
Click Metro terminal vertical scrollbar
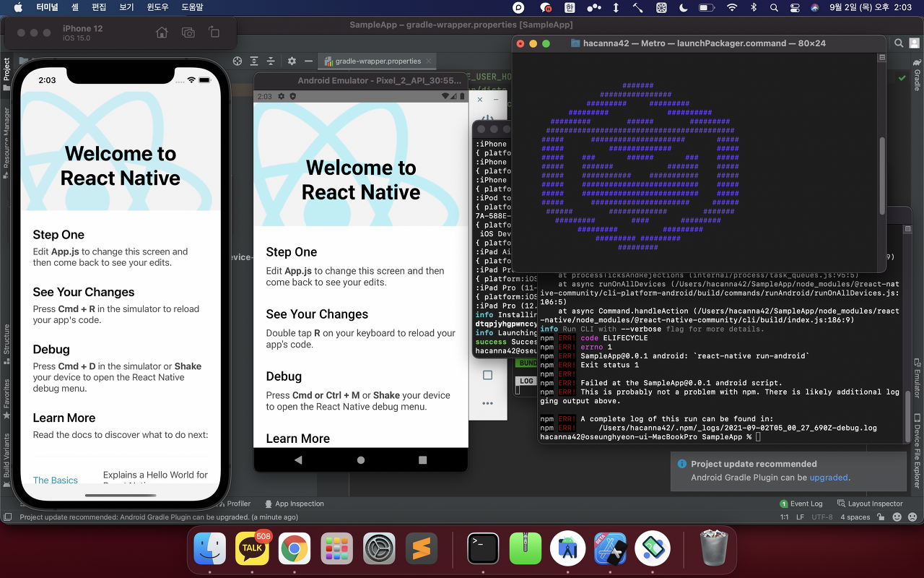881,175
